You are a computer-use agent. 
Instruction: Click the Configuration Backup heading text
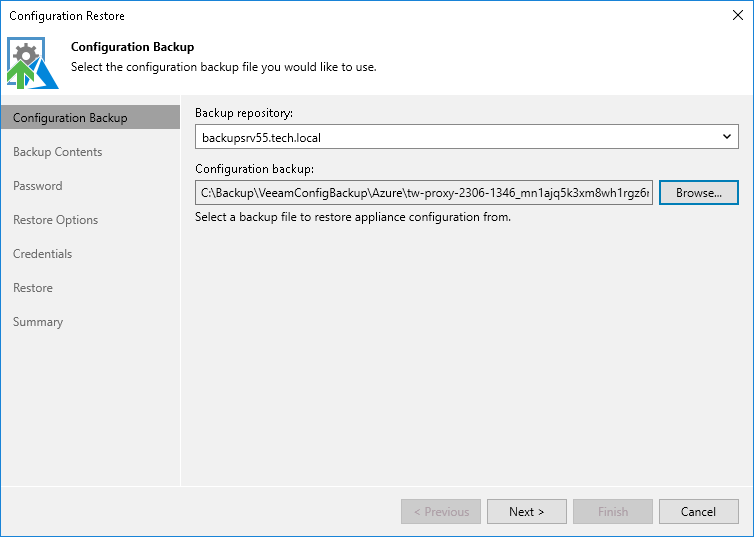133,47
